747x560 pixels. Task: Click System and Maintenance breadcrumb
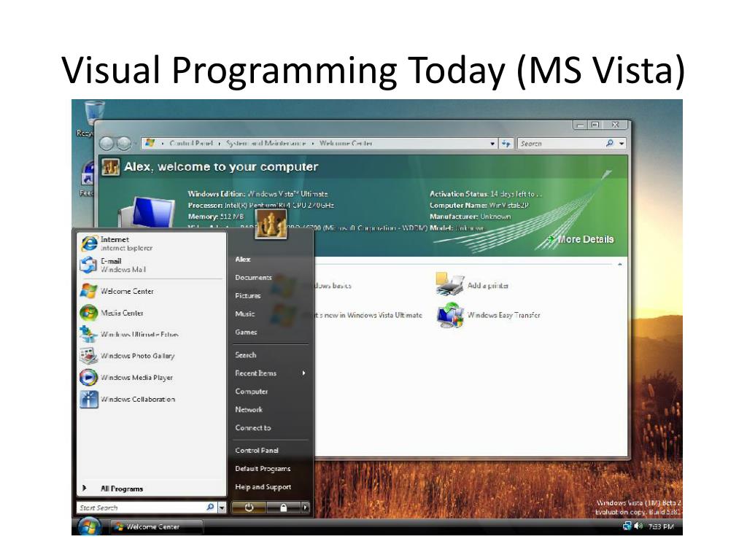point(266,143)
